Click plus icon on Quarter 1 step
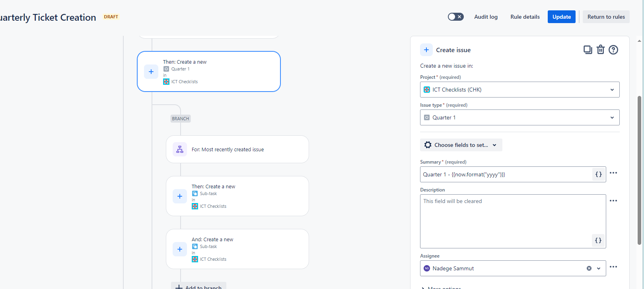Image resolution: width=644 pixels, height=289 pixels. (151, 72)
